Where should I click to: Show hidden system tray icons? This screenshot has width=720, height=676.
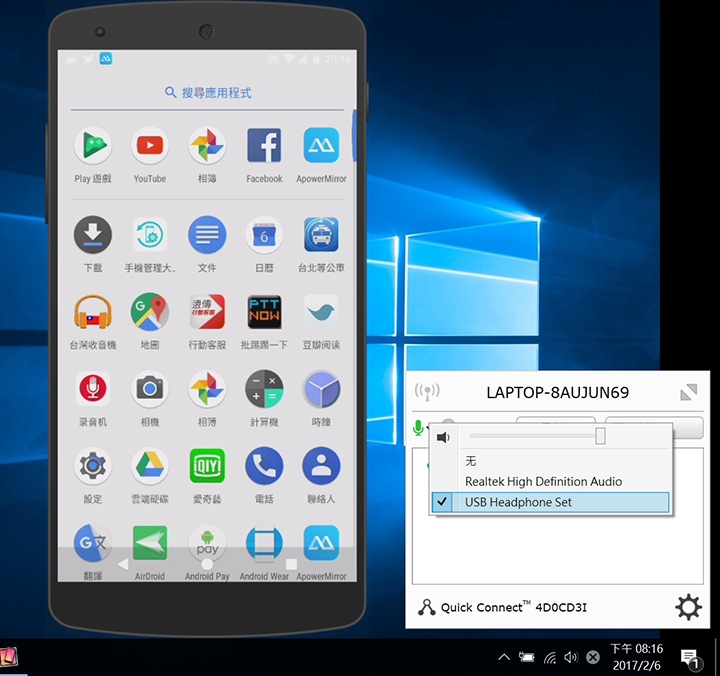[504, 657]
